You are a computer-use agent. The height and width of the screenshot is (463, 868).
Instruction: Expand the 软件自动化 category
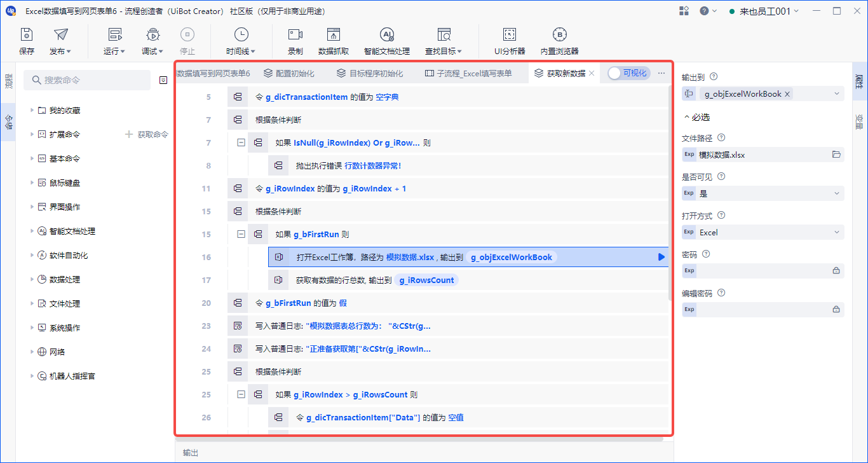(x=32, y=256)
